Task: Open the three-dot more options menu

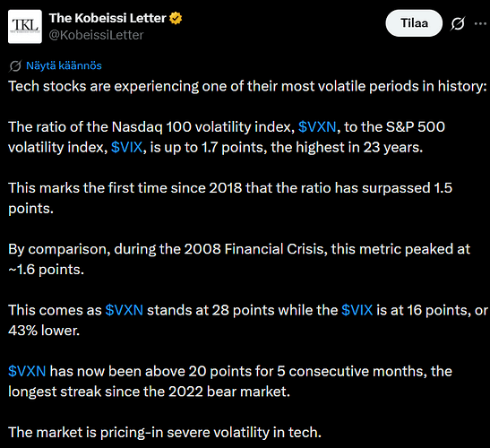Action: pyautogui.click(x=480, y=23)
